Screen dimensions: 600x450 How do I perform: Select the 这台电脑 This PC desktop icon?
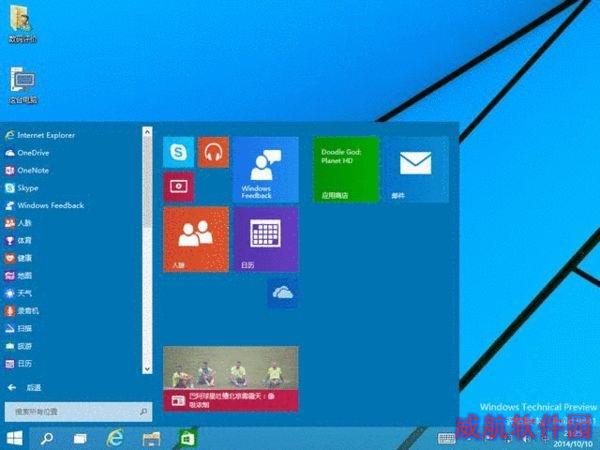(23, 85)
